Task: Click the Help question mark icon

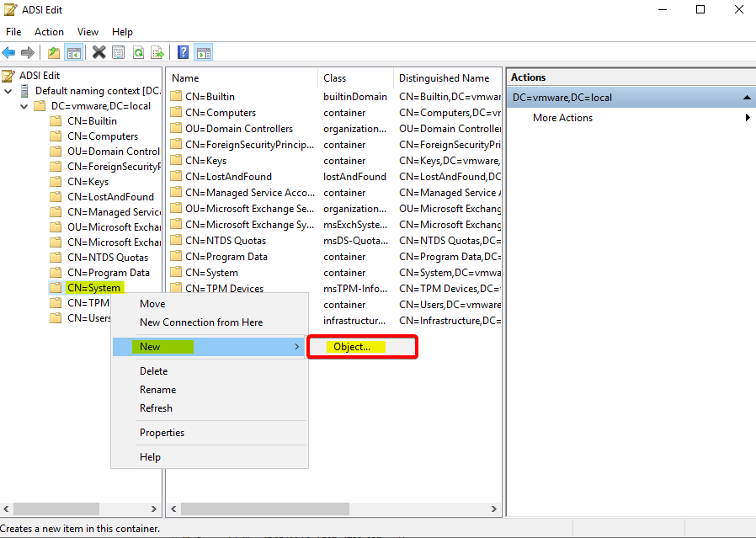Action: (x=183, y=52)
